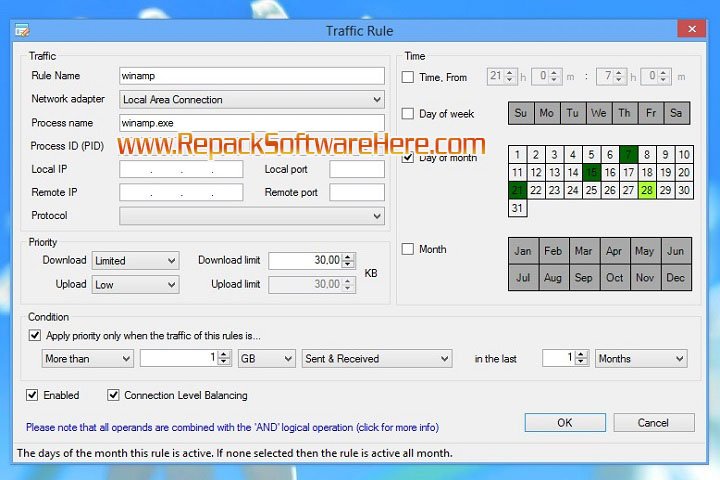Open the Upload priority dropdown

pos(135,285)
